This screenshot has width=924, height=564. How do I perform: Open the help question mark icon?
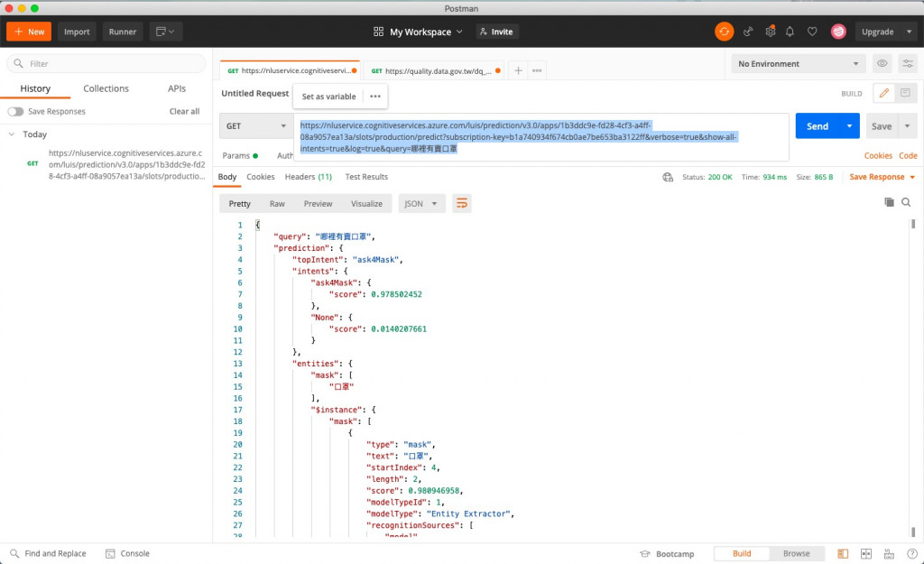coord(911,553)
